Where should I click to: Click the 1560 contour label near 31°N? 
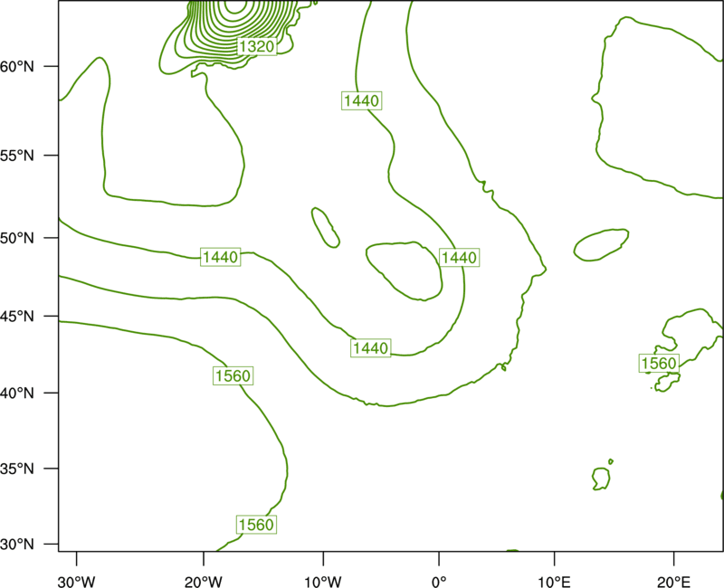click(256, 525)
